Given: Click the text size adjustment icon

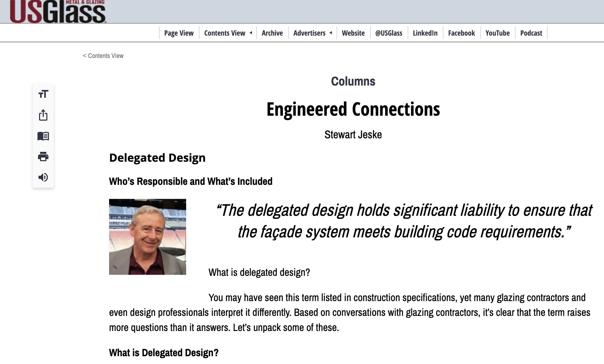Looking at the screenshot, I should point(43,94).
